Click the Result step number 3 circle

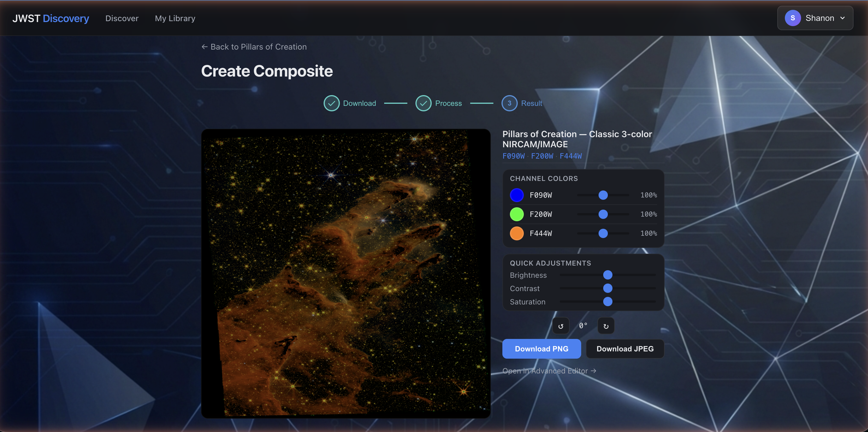[x=510, y=103]
